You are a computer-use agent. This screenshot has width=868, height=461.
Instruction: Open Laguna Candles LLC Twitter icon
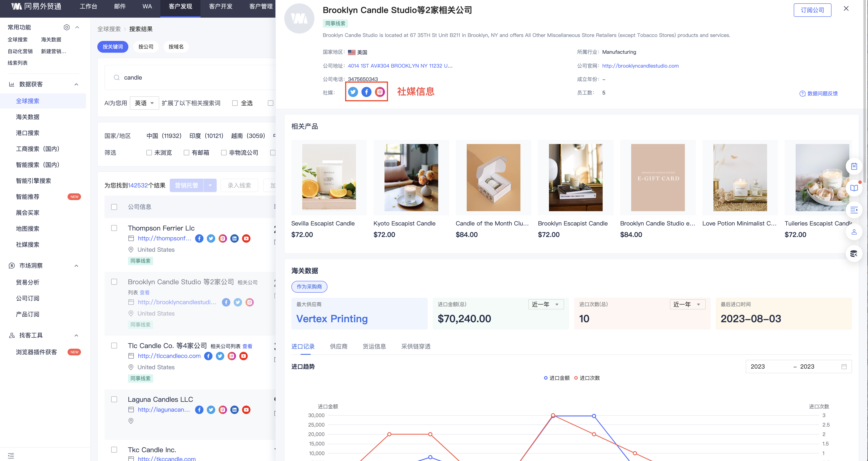pos(211,410)
